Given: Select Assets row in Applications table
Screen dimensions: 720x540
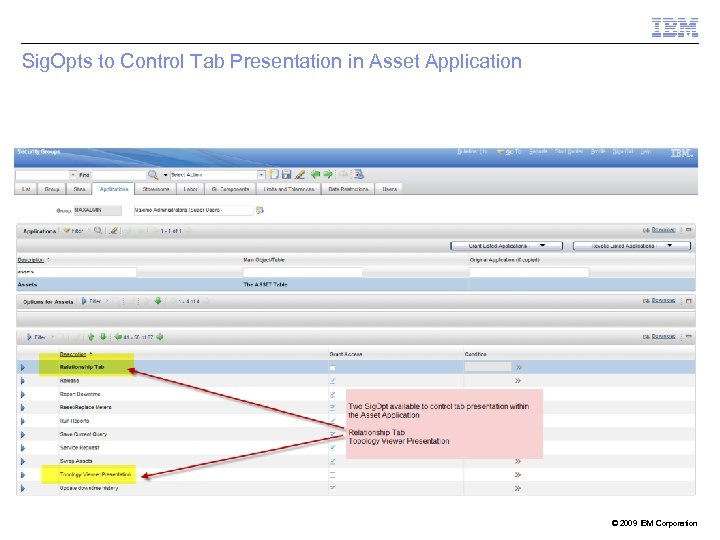Looking at the screenshot, I should click(x=356, y=285).
